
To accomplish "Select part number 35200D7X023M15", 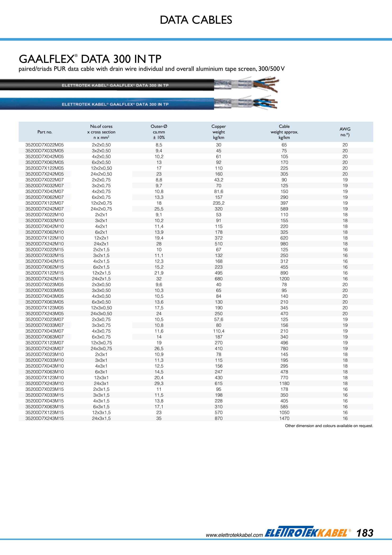I will coord(45,389).
